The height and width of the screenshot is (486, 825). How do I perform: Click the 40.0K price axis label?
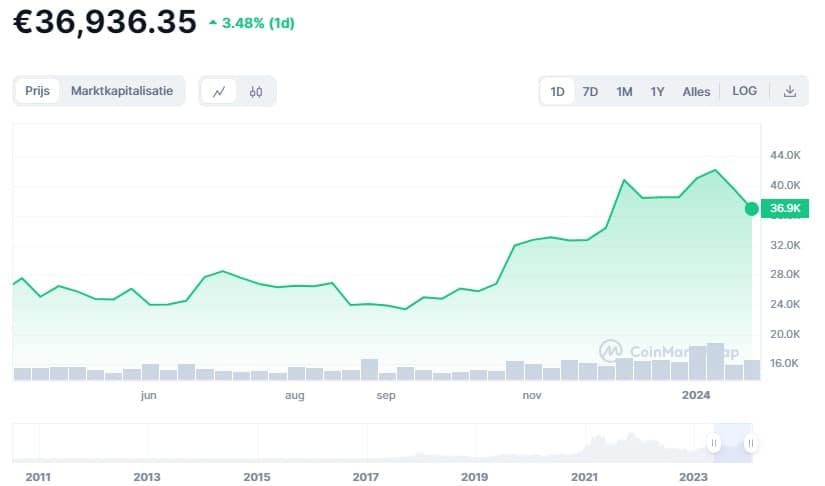click(x=785, y=185)
